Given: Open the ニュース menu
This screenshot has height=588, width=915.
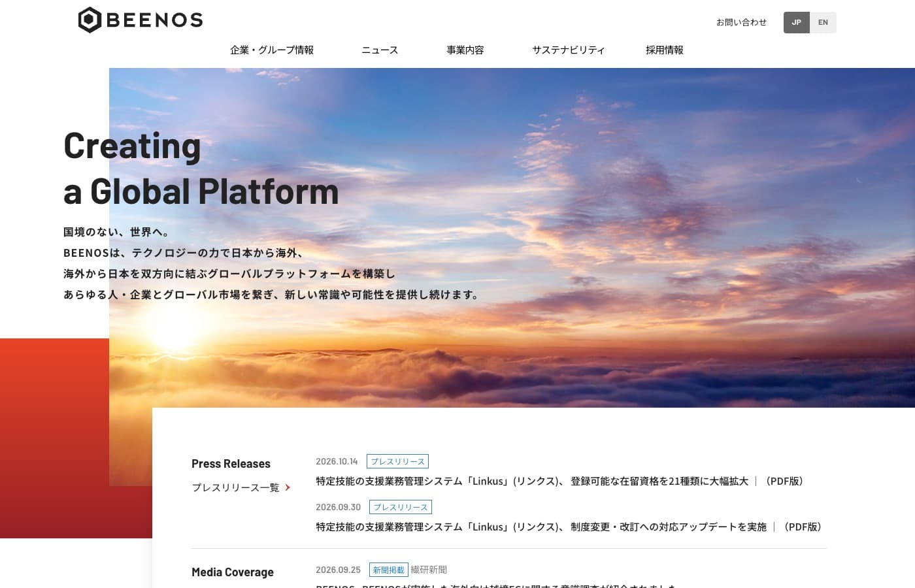Looking at the screenshot, I should click(x=380, y=50).
